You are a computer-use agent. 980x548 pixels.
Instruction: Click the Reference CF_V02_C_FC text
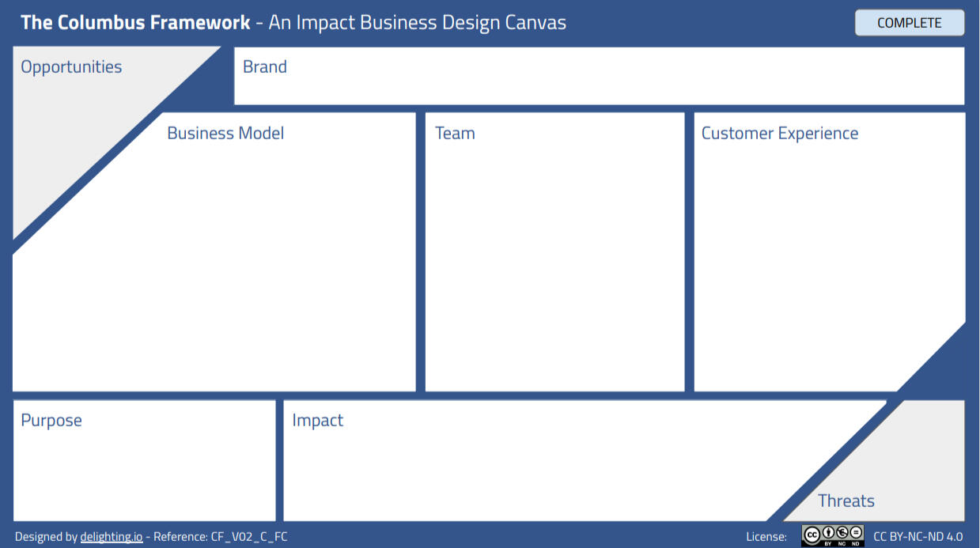(221, 537)
